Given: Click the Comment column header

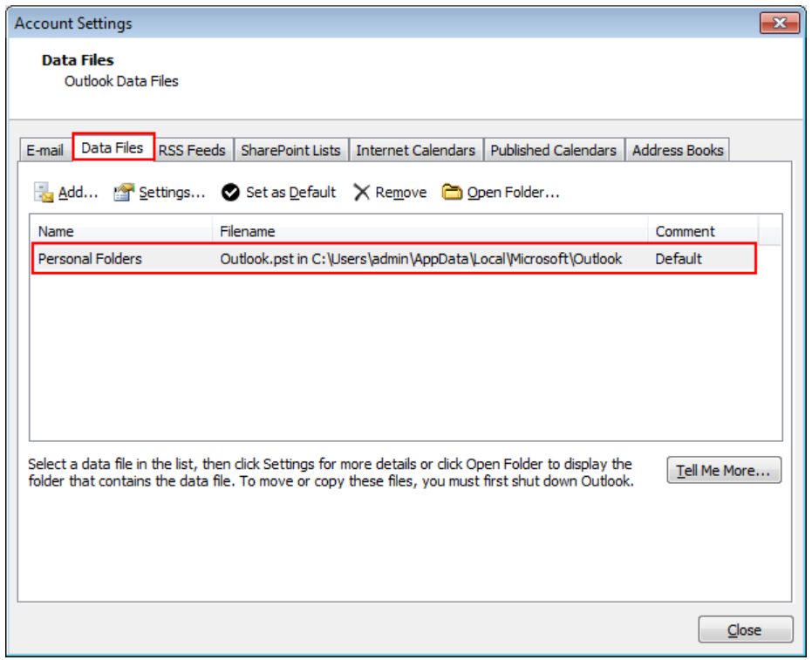Looking at the screenshot, I should 703,231.
